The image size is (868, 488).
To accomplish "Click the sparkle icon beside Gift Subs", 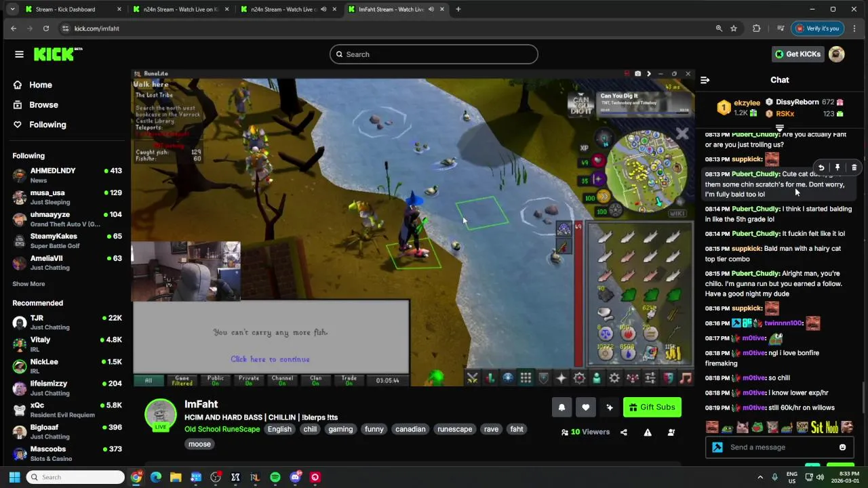I will click(609, 407).
